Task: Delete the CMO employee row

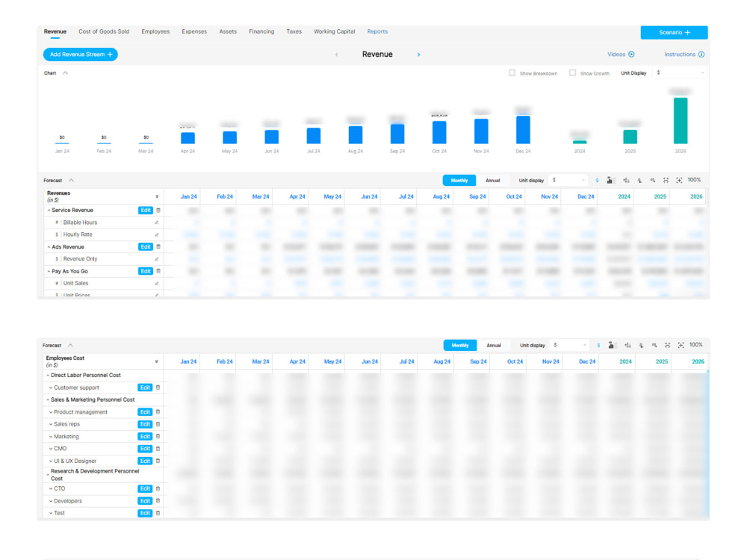Action: click(158, 449)
